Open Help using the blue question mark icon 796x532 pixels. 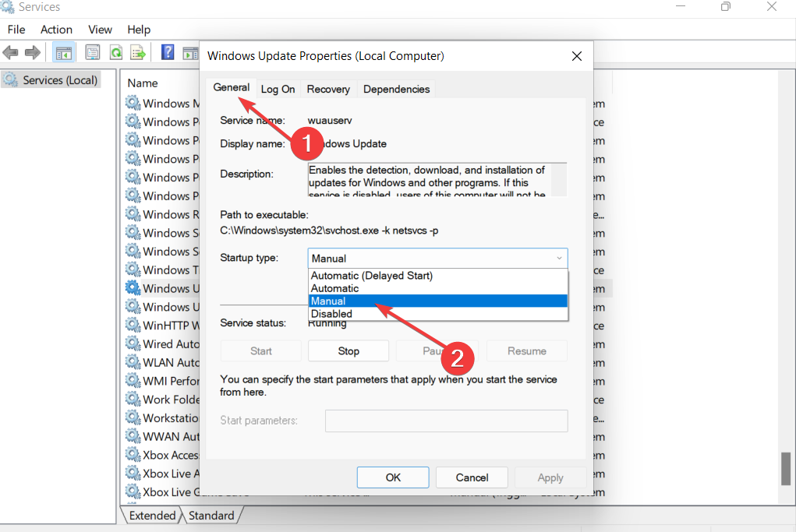(167, 51)
